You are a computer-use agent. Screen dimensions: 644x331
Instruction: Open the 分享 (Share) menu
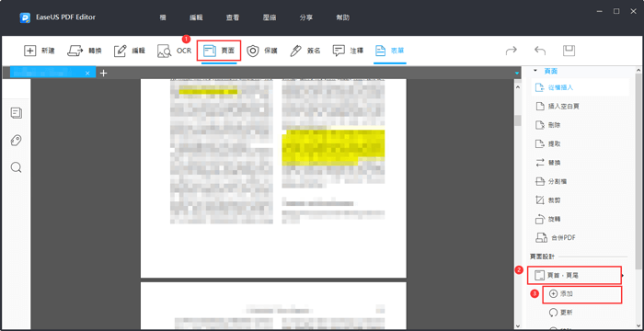pos(306,17)
